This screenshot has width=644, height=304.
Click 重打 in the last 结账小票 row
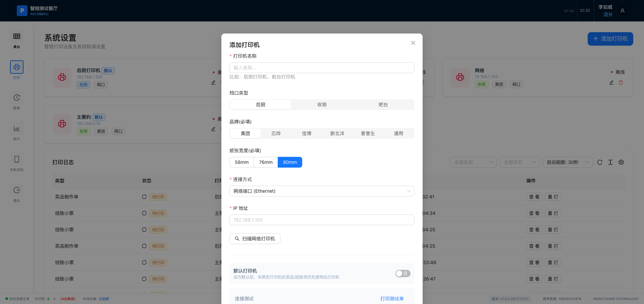(553, 279)
